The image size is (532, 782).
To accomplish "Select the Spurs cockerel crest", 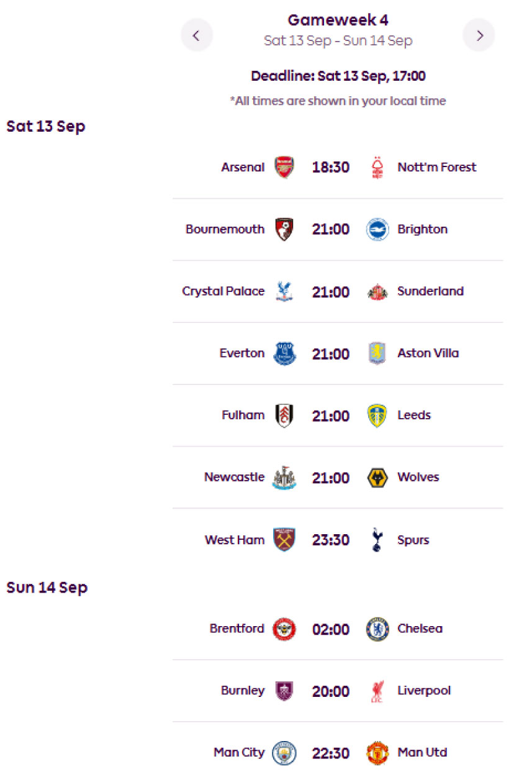I will click(377, 540).
